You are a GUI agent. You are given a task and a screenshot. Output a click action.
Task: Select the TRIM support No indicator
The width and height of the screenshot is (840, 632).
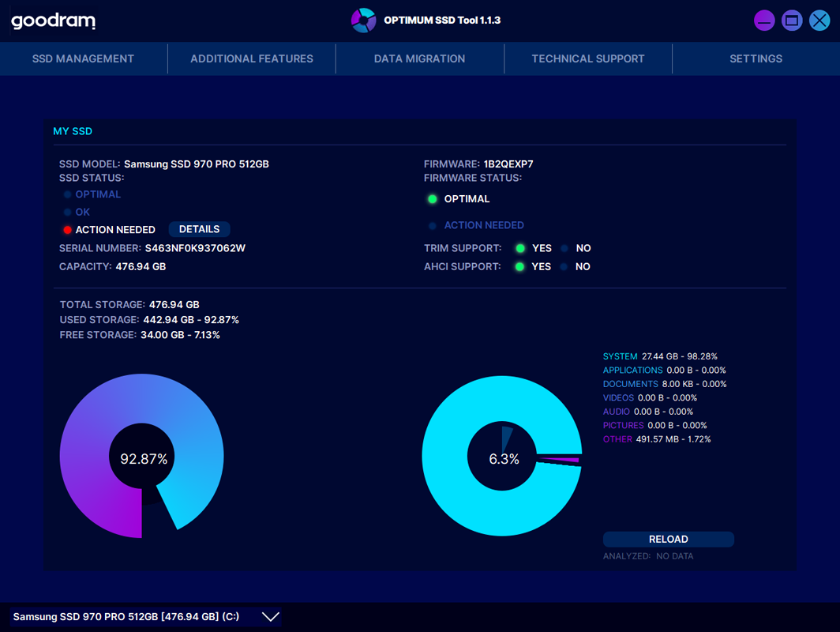(x=564, y=248)
